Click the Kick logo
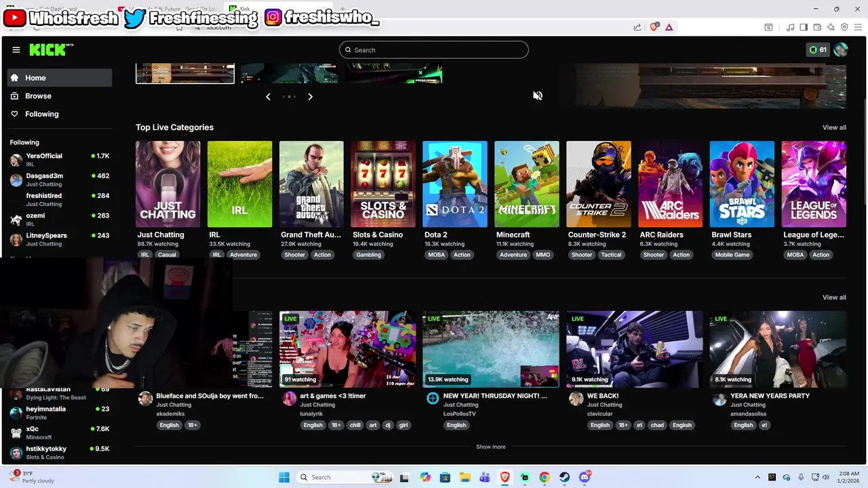The image size is (868, 488). [x=51, y=49]
